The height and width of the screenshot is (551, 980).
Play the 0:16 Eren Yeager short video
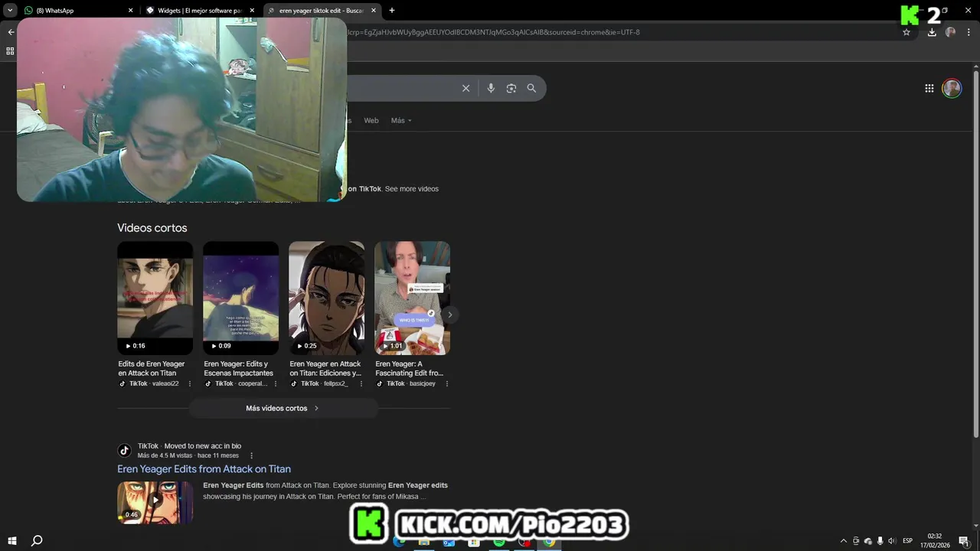(x=155, y=298)
